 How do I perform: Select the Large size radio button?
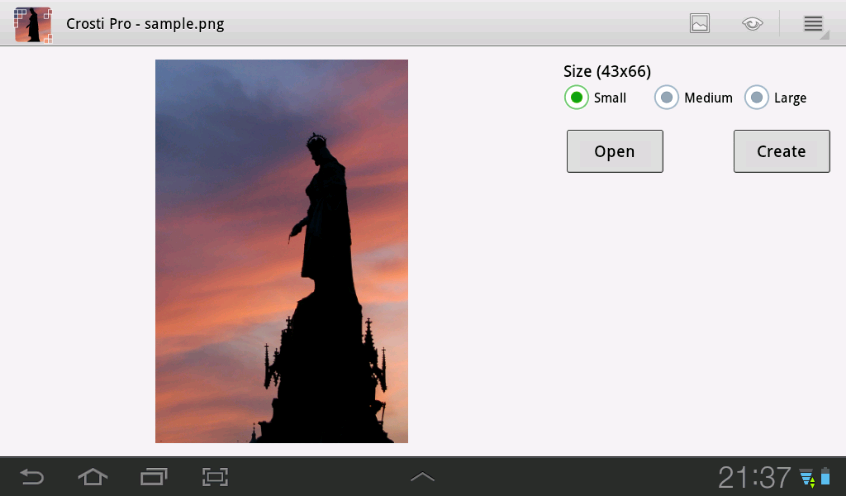(x=756, y=98)
